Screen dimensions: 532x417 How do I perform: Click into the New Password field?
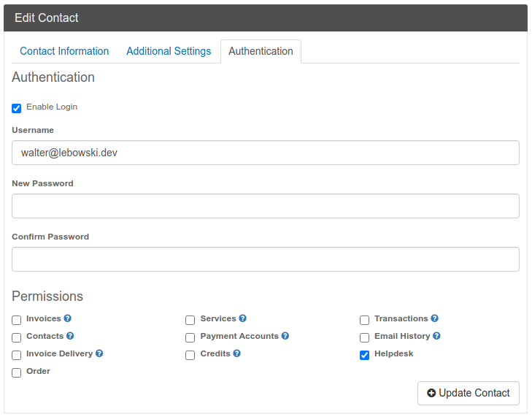coord(266,206)
